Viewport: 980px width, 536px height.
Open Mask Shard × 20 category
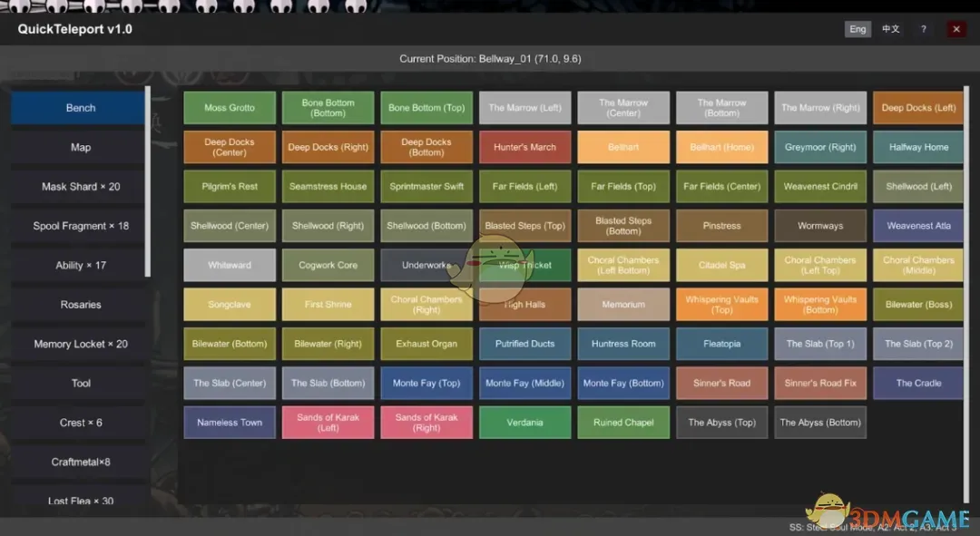pos(80,187)
